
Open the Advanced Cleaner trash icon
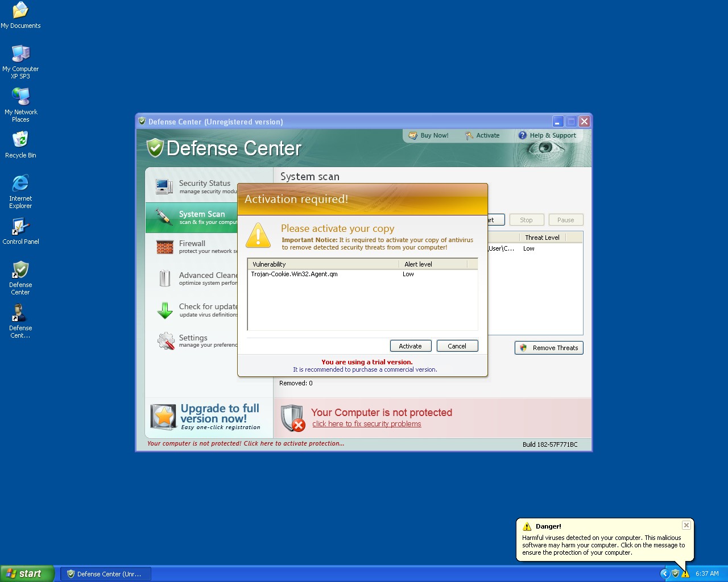tap(165, 278)
